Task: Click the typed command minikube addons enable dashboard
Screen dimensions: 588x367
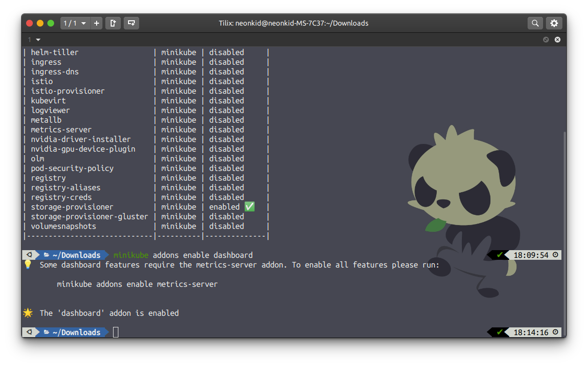Action: tap(183, 255)
